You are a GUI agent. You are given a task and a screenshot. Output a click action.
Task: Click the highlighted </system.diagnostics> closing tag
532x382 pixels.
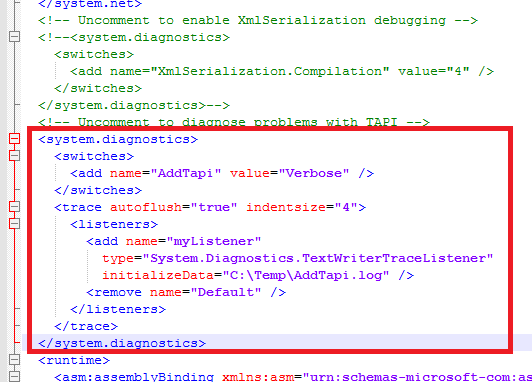[x=122, y=343]
